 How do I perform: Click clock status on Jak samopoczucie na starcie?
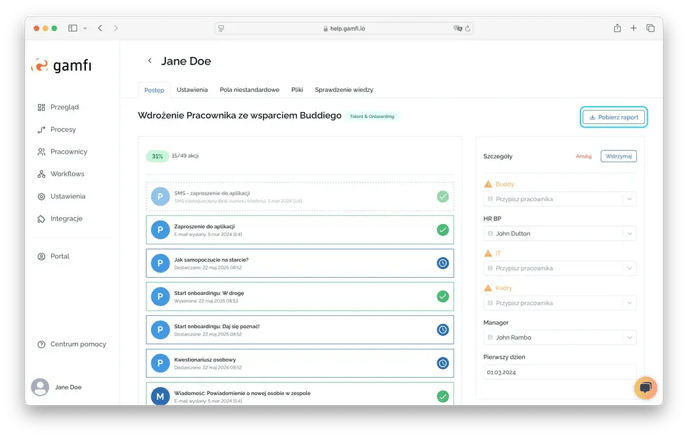click(442, 263)
